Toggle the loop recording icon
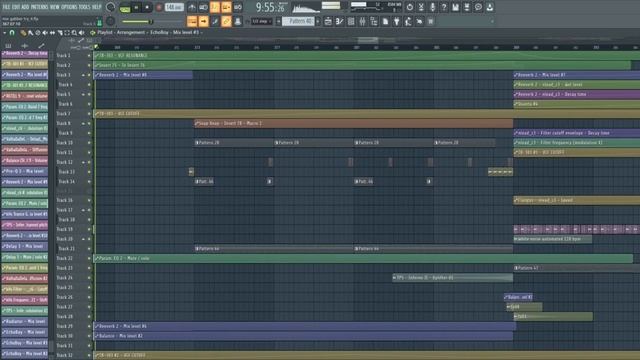The image size is (640, 360). click(238, 7)
